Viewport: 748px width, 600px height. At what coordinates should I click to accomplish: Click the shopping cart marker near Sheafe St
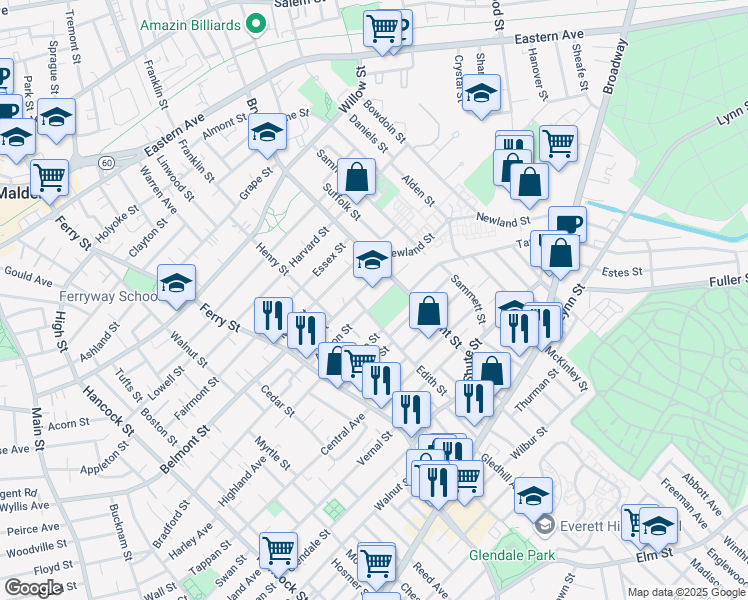558,142
